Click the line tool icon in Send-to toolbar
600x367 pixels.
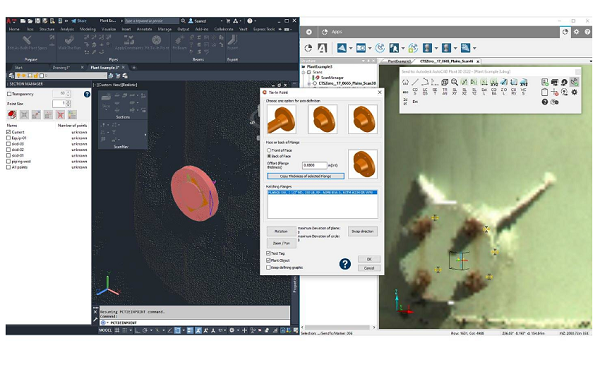click(415, 82)
